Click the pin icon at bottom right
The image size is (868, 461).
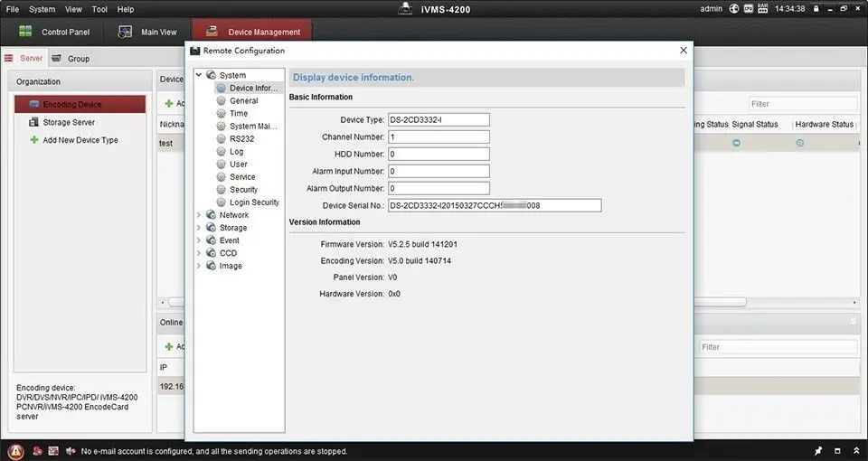click(818, 451)
